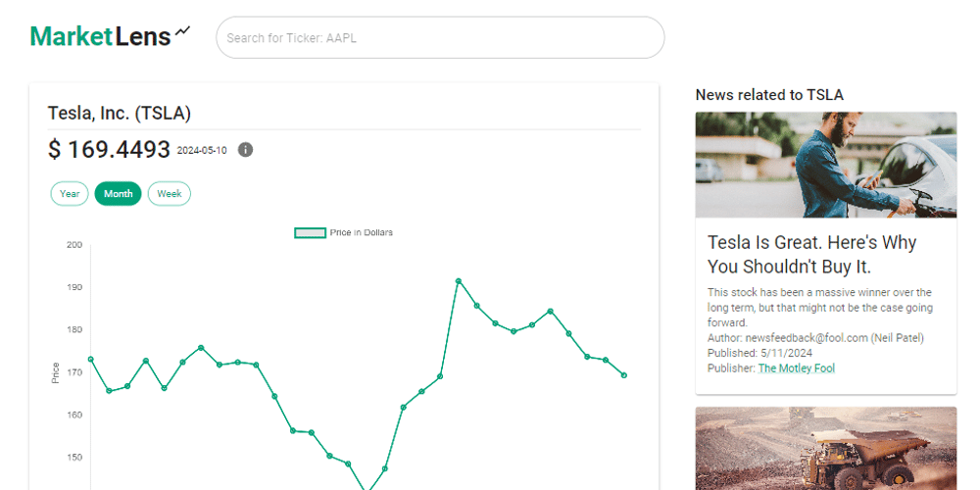Open the info icon beside the price date
The width and height of the screenshot is (980, 490).
coord(246,150)
